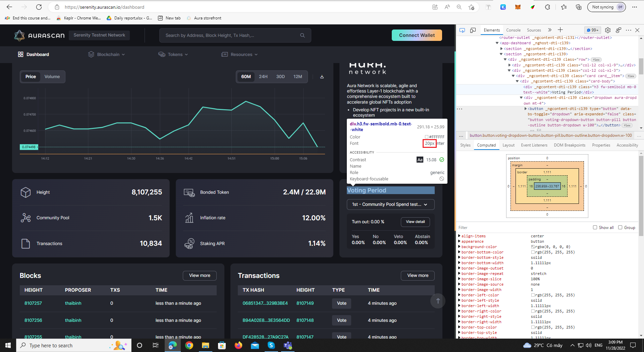Viewport: 644px width, 352px height.
Task: Select the chart download icon
Action: (322, 76)
